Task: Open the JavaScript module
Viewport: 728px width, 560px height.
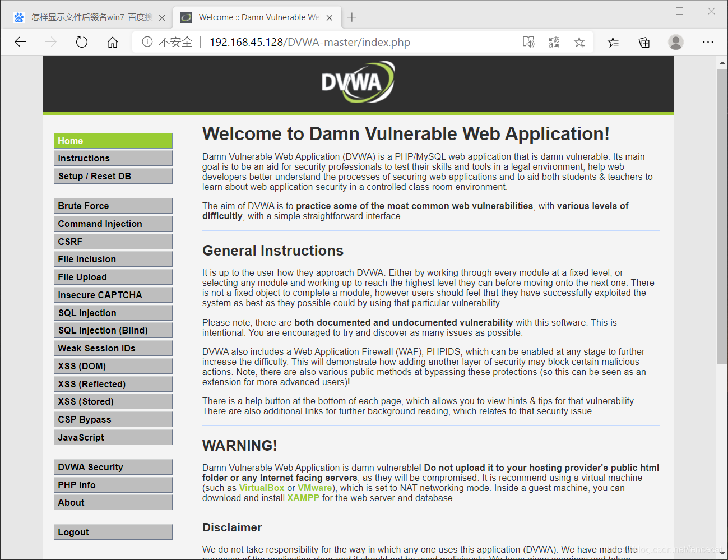Action: click(x=113, y=437)
